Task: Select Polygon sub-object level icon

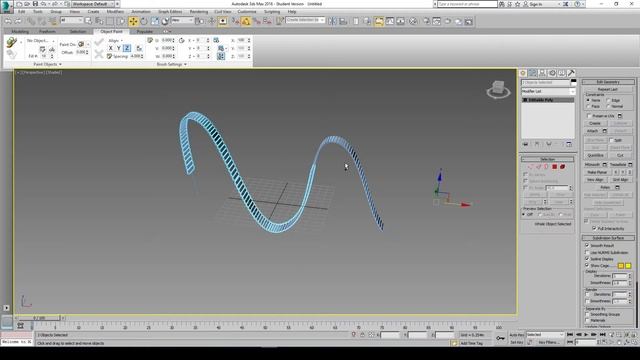Action: tap(554, 167)
